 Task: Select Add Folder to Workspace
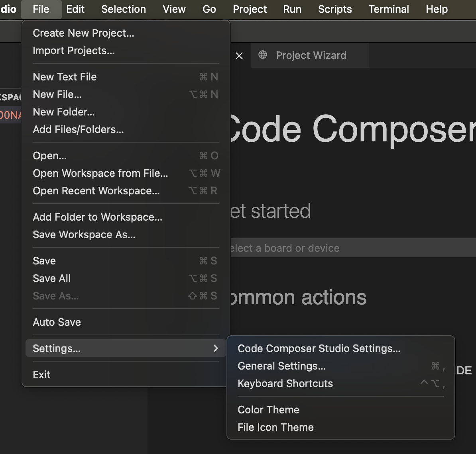tap(97, 217)
